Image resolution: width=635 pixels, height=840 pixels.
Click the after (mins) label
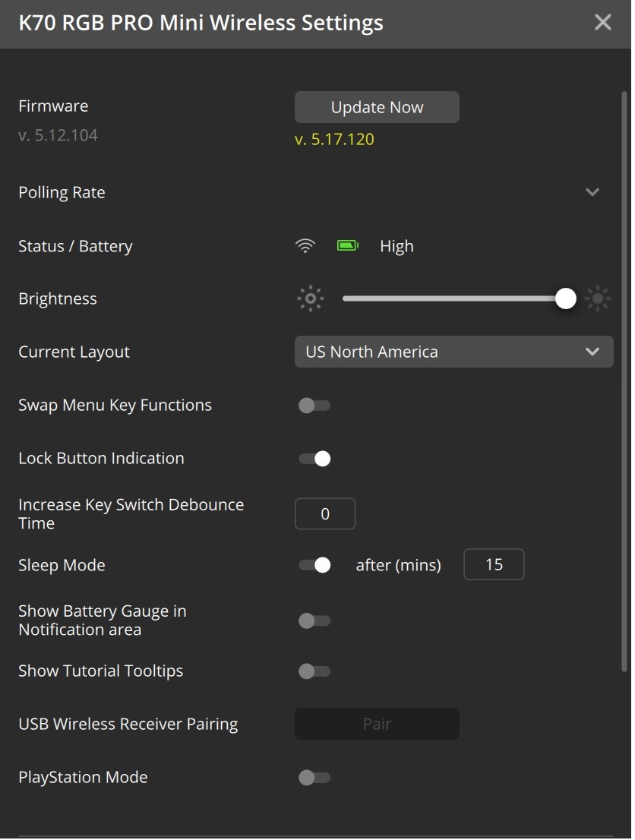[x=398, y=565]
